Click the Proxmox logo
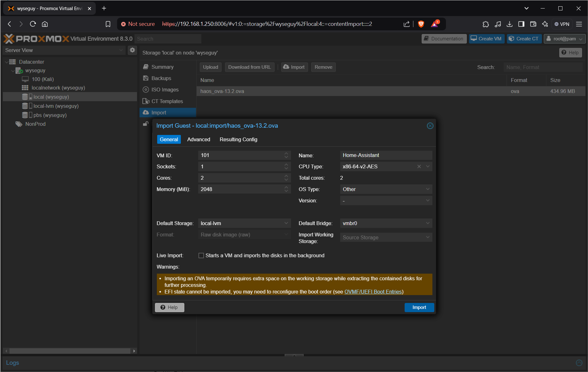This screenshot has width=588, height=372. 36,39
